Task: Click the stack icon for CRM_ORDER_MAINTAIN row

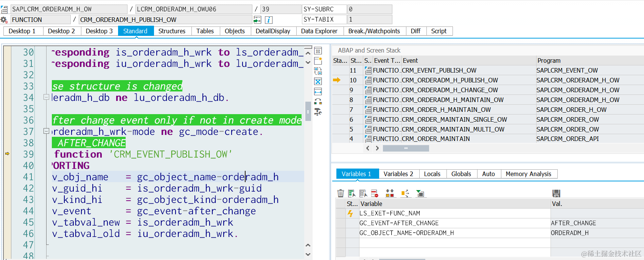Action: [x=368, y=139]
